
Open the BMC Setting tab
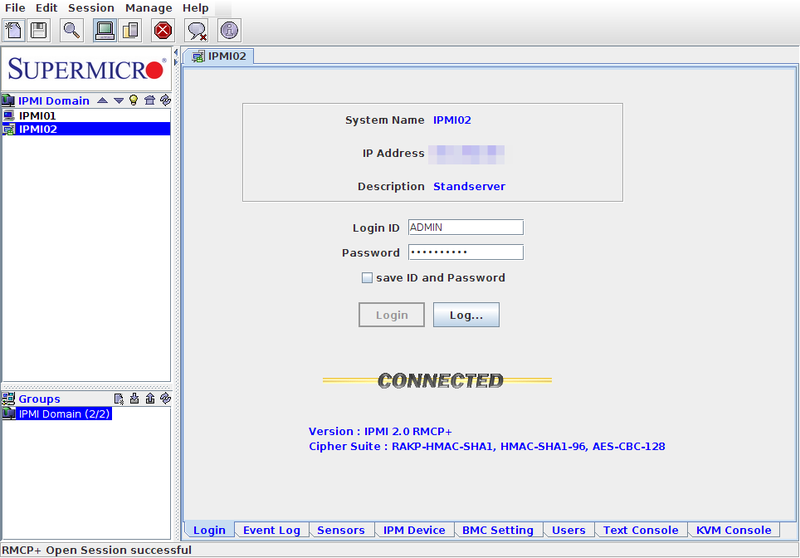coord(498,530)
